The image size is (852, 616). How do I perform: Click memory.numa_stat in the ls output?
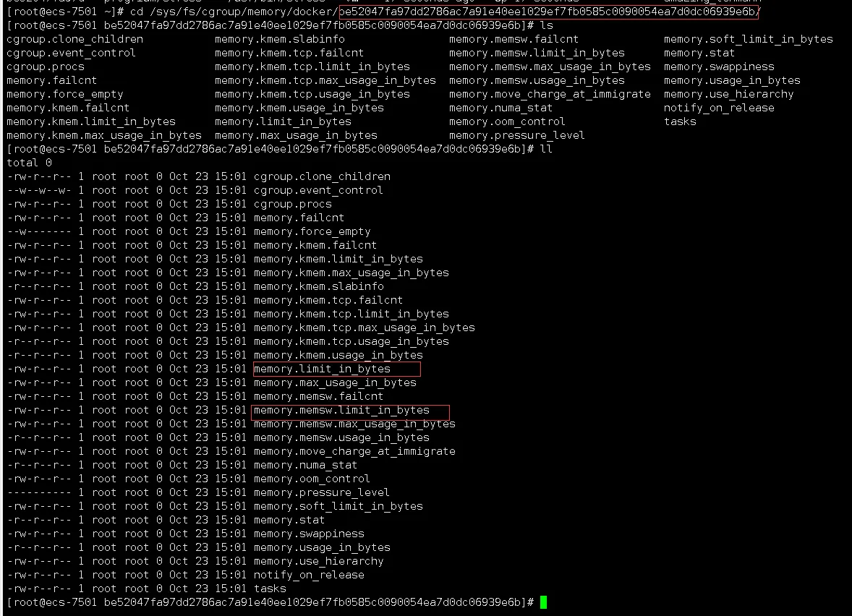tap(500, 108)
